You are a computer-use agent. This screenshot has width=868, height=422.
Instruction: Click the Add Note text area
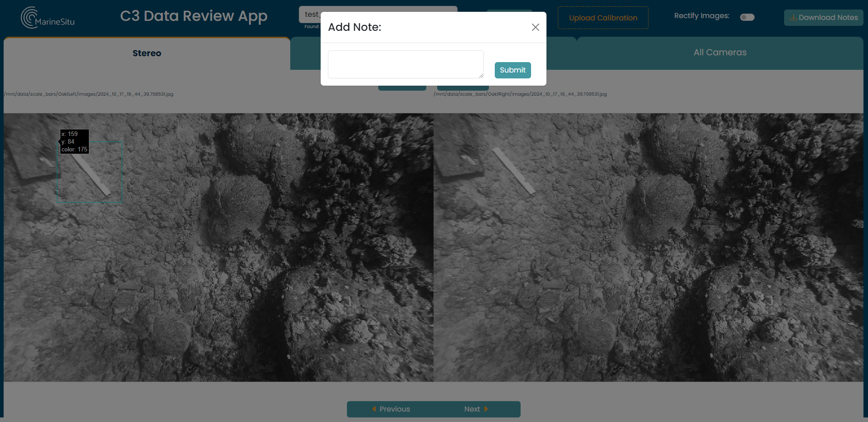pos(405,64)
